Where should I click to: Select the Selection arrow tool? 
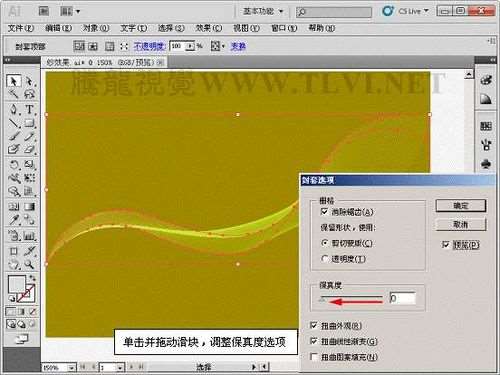click(14, 81)
